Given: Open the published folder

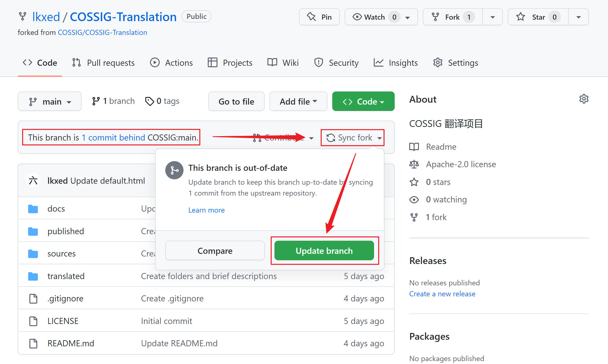Looking at the screenshot, I should (x=66, y=231).
